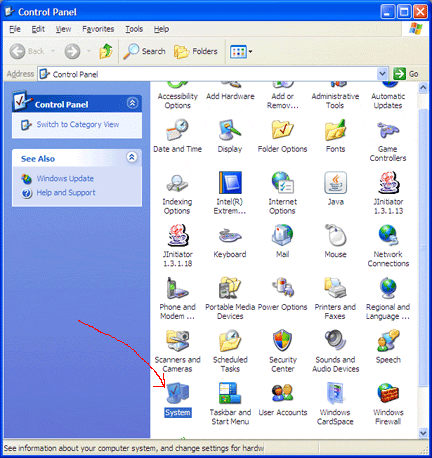The height and width of the screenshot is (458, 432).
Task: Collapse the See Also sidebar section
Action: pyautogui.click(x=132, y=157)
